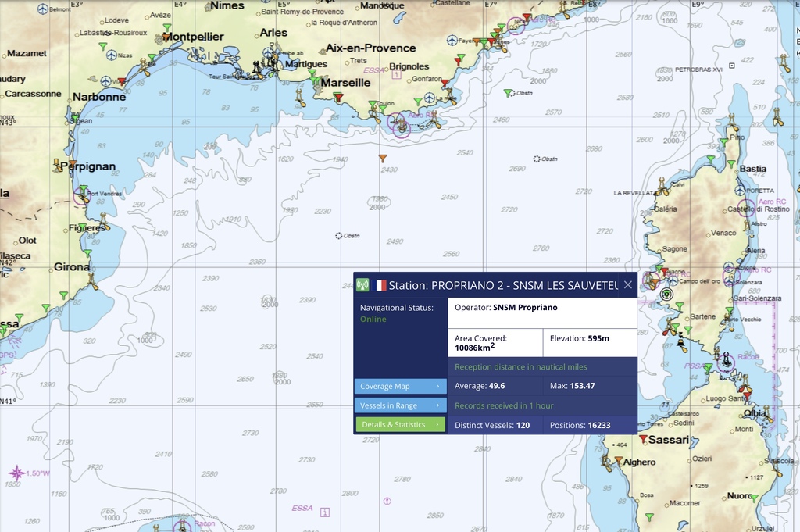This screenshot has height=532, width=800.
Task: Click the Aero RC circle near Castello di Rostino
Action: pyautogui.click(x=746, y=208)
